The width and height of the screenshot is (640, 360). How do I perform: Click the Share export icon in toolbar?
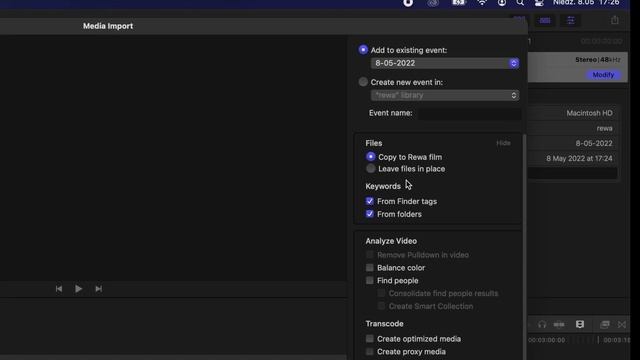(x=615, y=20)
